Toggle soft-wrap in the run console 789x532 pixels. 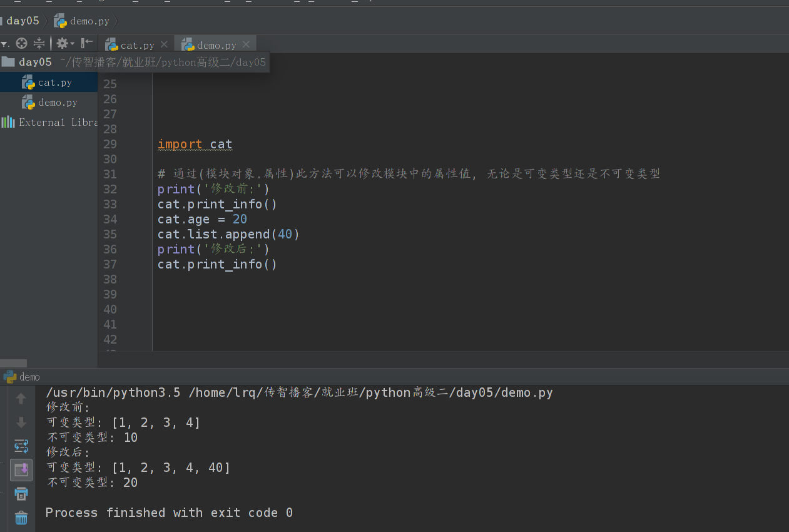point(21,446)
